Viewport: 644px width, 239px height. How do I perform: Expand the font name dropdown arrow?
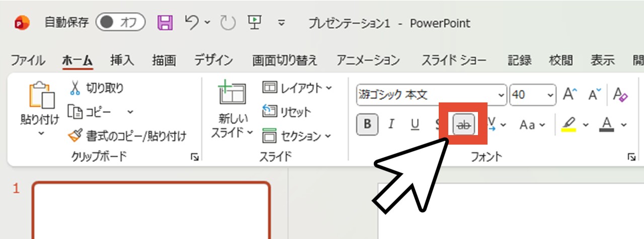[x=501, y=95]
